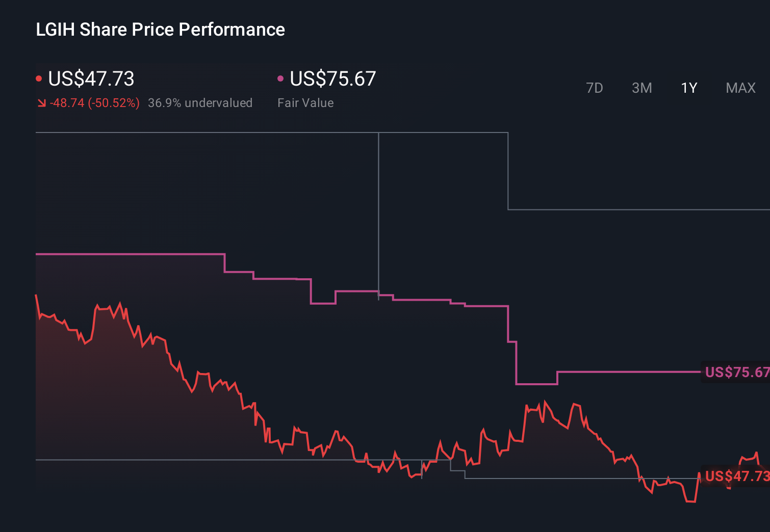Click the -48.74 (-50.52%) change figure
Viewport: 770px width, 532px height.
pyautogui.click(x=95, y=102)
